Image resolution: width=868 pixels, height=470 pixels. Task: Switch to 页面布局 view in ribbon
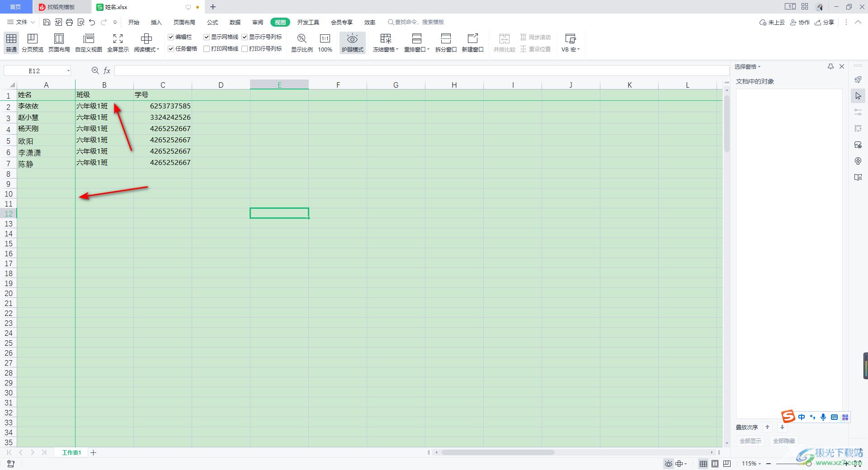[59, 43]
